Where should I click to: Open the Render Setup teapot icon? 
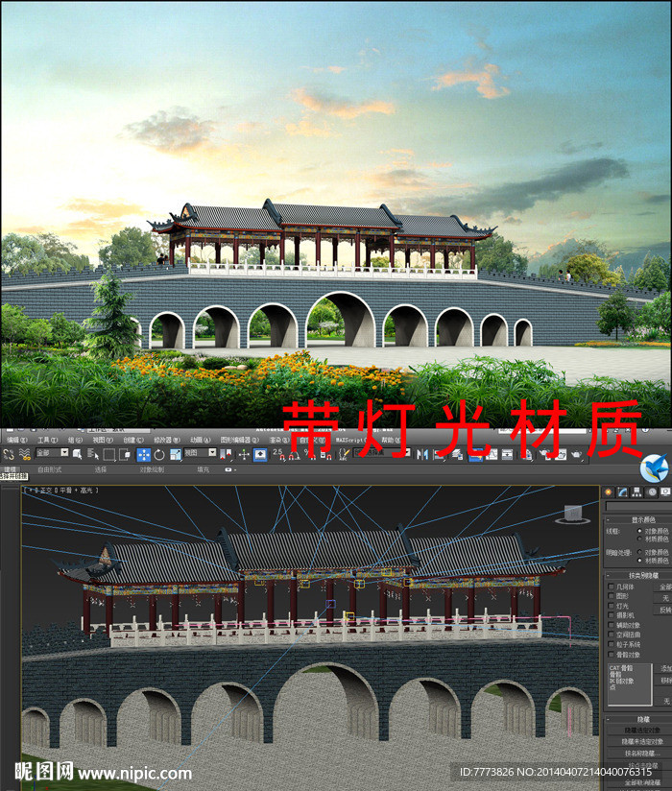[x=544, y=454]
